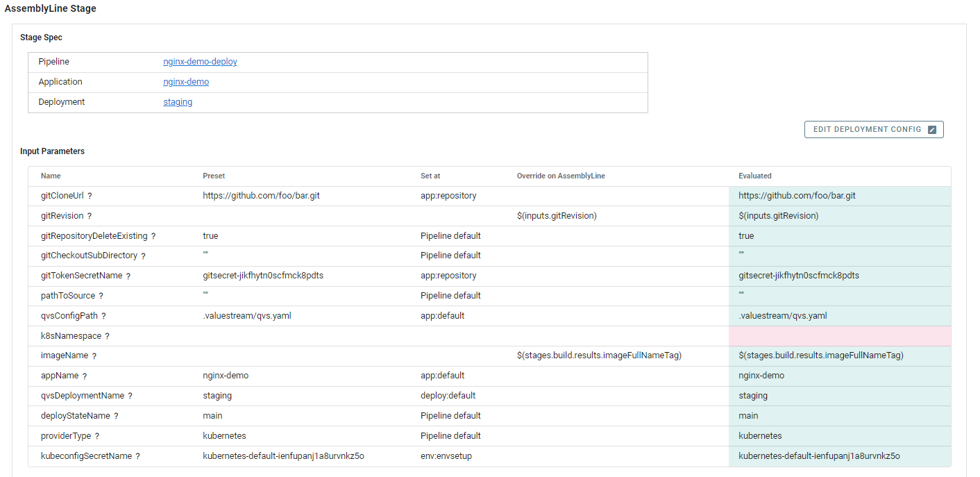Show help for deployStateName parameter
This screenshot has width=980, height=477.
(x=116, y=417)
